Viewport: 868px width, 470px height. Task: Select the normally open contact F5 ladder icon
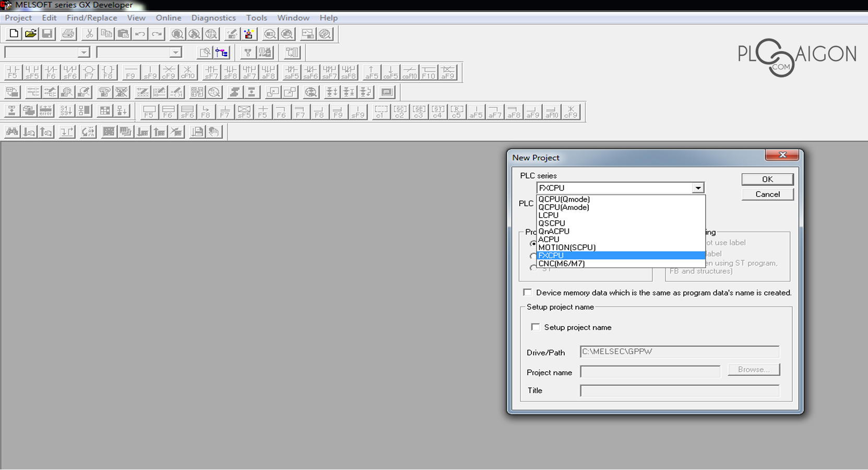[x=13, y=72]
